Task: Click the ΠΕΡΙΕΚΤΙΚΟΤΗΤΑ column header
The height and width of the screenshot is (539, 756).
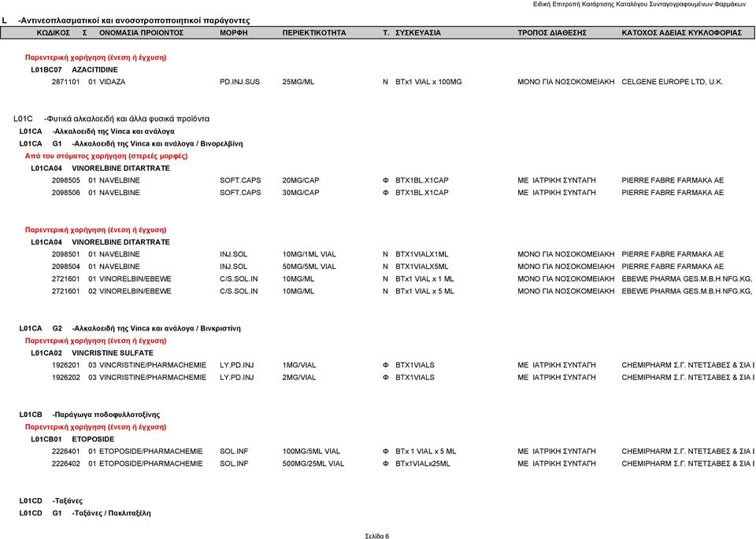Action: (314, 33)
